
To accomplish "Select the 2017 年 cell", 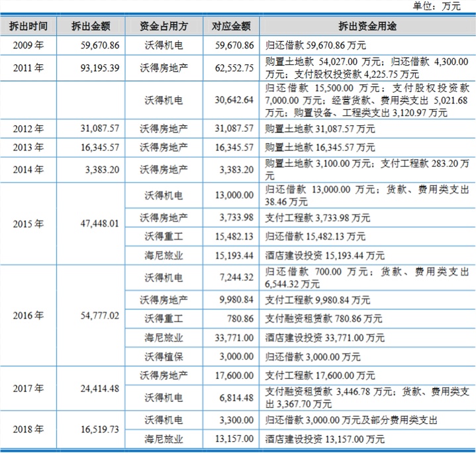I will pyautogui.click(x=28, y=388).
